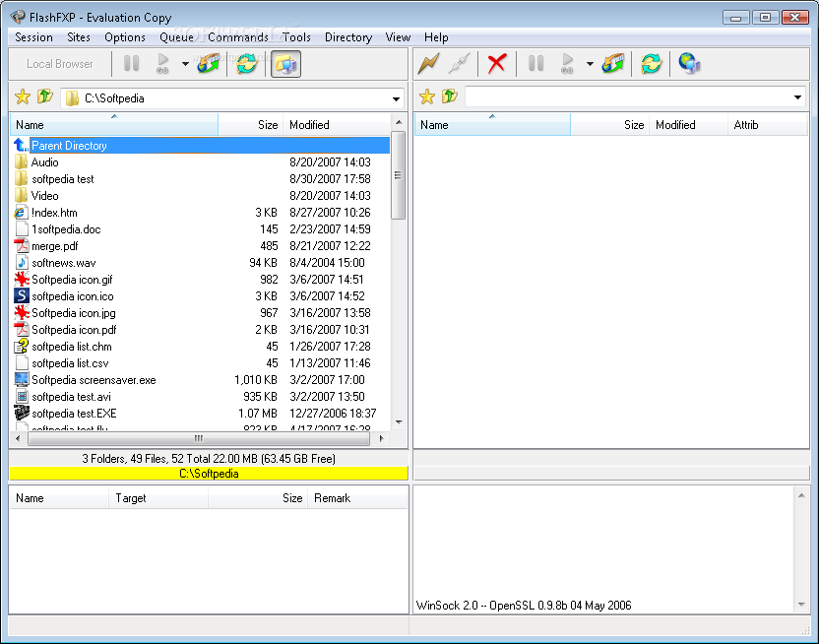
Task: Expand the C:\Softpedia path dropdown
Action: [396, 98]
